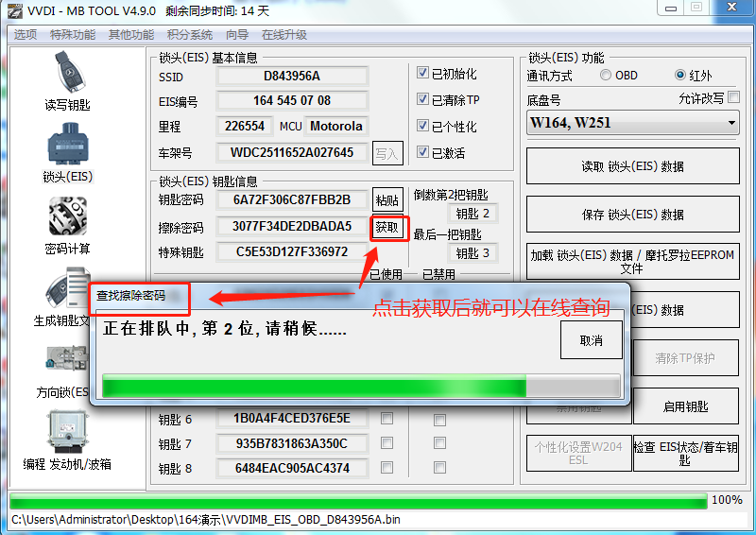The height and width of the screenshot is (535, 756).
Task: Click the 钥匙 7 field 935B7831863A350C
Action: (292, 443)
